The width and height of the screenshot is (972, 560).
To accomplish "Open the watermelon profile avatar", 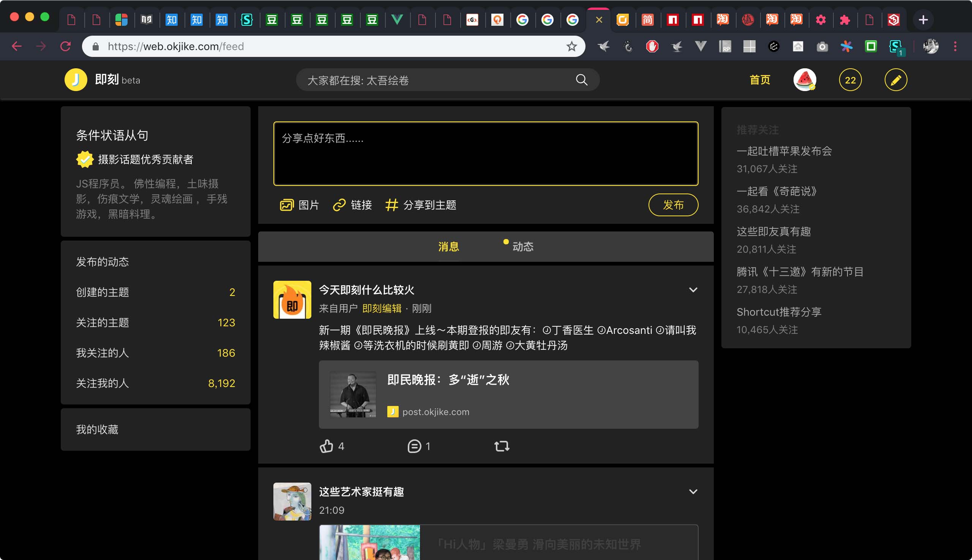I will (805, 80).
